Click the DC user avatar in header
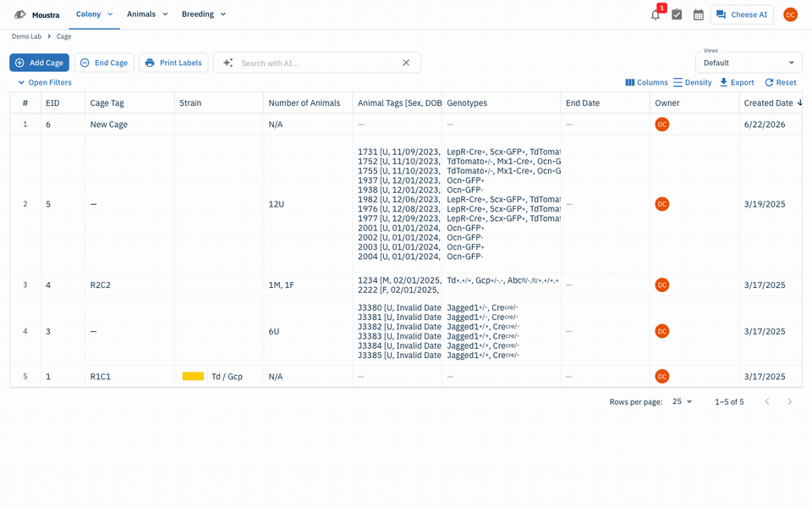 [x=790, y=14]
